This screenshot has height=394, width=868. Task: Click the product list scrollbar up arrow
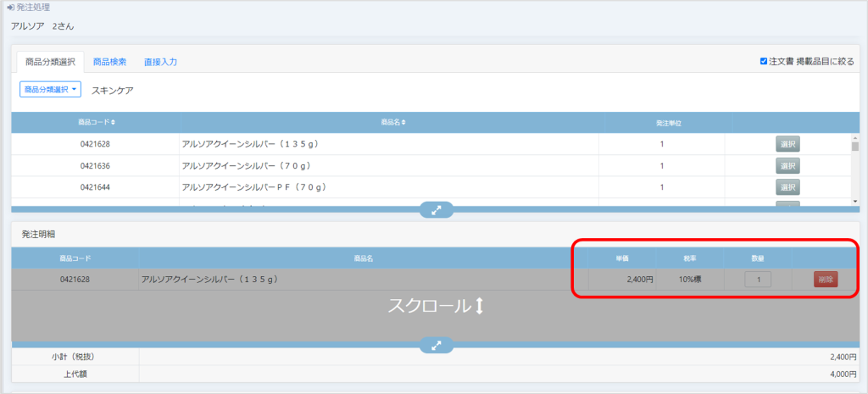click(854, 137)
